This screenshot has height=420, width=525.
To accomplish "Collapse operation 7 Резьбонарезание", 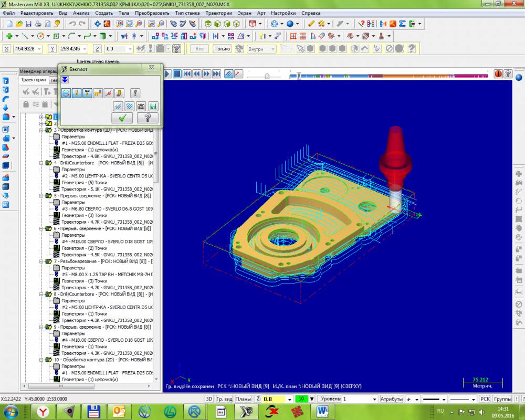I will [x=41, y=261].
